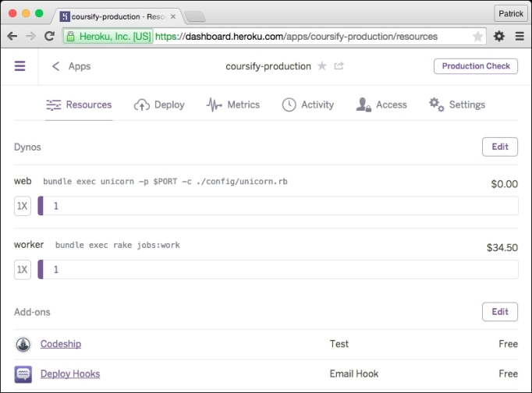Click the Heroku, Inc. security lock badge
The image size is (532, 393).
[x=108, y=37]
